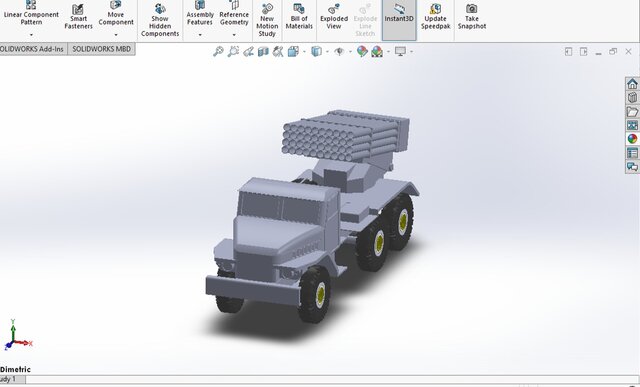This screenshot has height=387, width=640.
Task: Open the Linear Component Pattern dropdown arrow
Action: (x=31, y=35)
